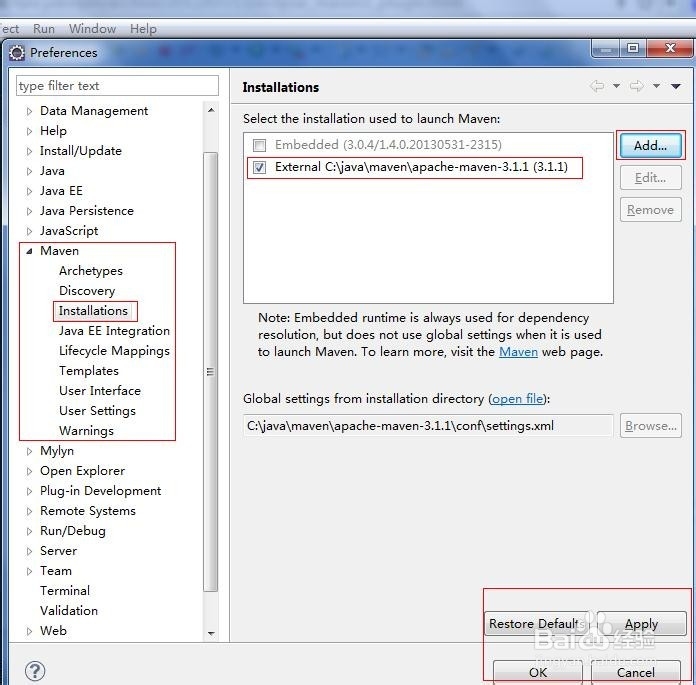Viewport: 696px width, 685px height.
Task: Open the back history dropdown arrow
Action: click(x=616, y=86)
